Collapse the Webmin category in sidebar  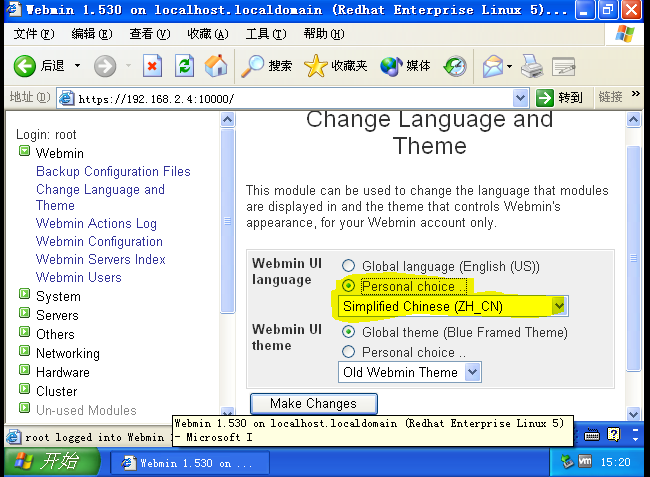click(x=24, y=151)
